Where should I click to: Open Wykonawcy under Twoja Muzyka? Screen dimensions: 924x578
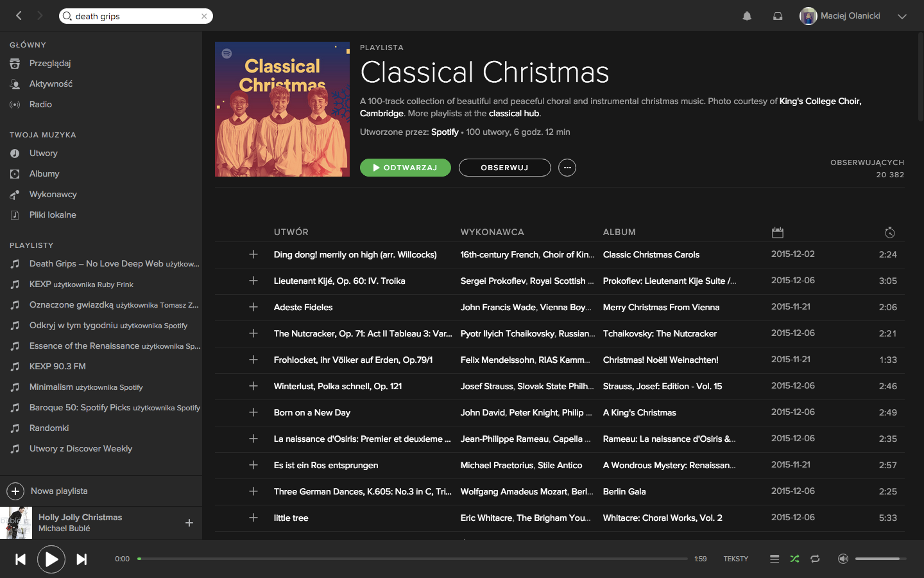pos(53,194)
